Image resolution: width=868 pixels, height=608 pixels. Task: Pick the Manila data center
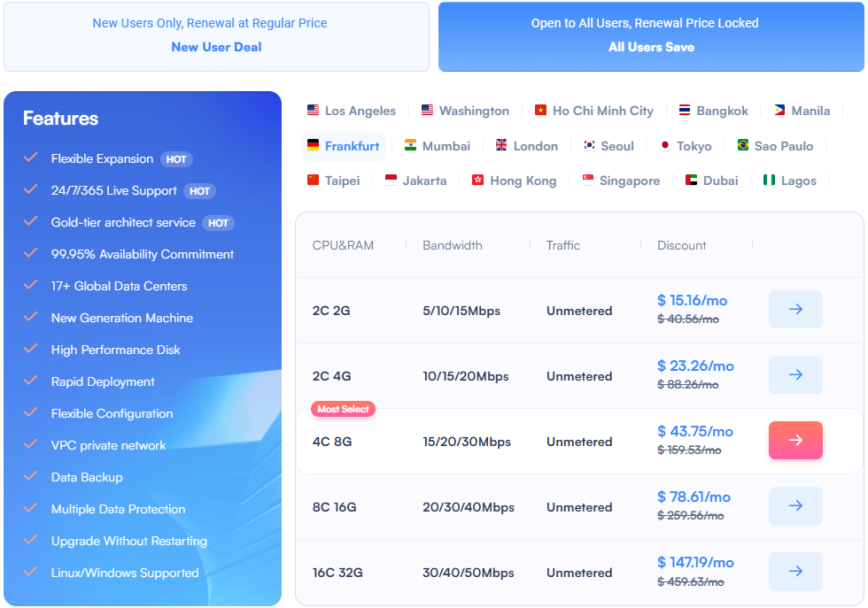(x=802, y=111)
